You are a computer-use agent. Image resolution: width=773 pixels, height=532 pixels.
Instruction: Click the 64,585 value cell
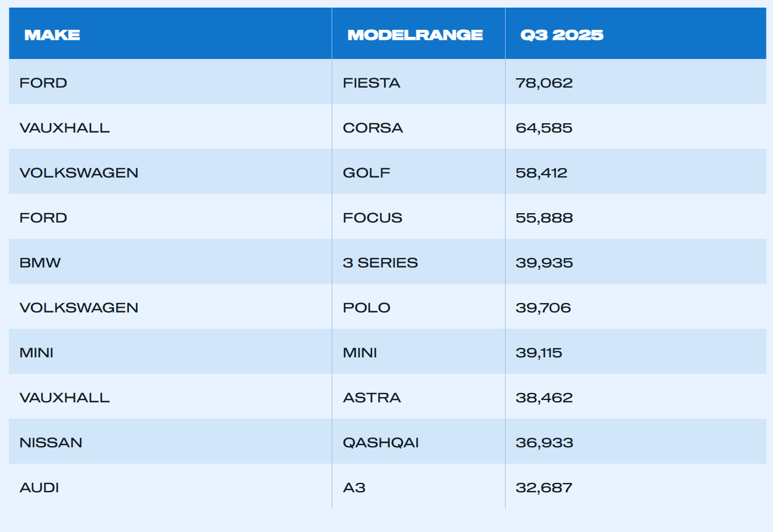point(544,128)
